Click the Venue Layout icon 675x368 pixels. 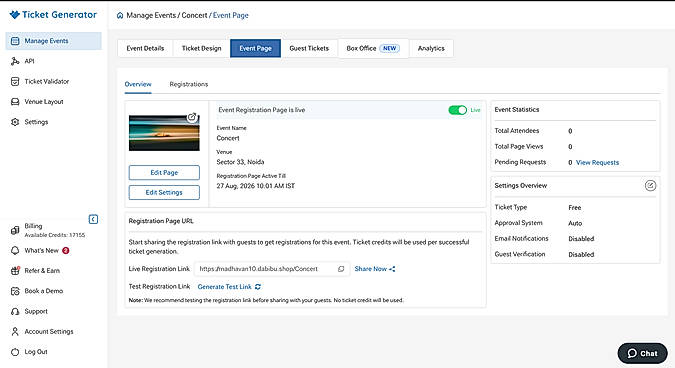point(15,102)
